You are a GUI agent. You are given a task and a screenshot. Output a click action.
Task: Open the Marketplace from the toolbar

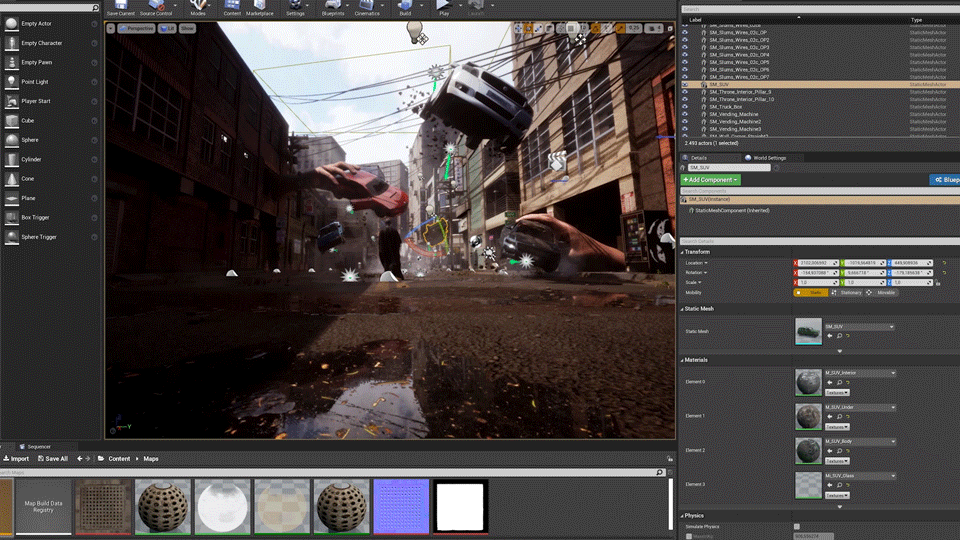[260, 7]
